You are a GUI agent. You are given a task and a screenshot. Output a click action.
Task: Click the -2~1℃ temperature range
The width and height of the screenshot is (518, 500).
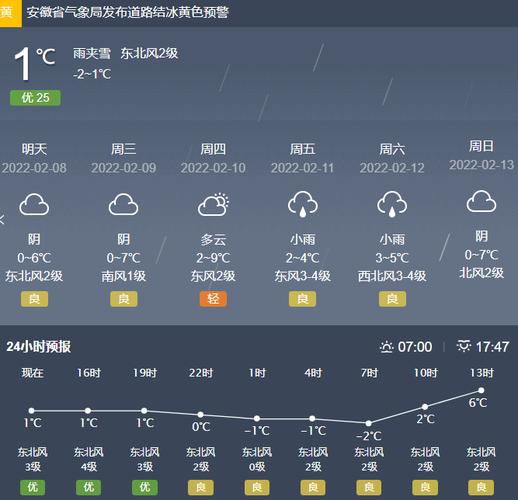click(x=92, y=74)
